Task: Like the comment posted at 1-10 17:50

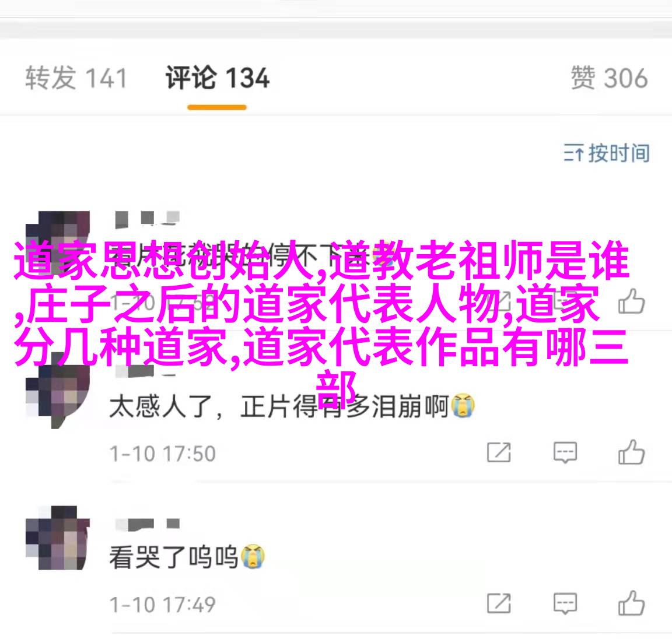Action: point(631,452)
